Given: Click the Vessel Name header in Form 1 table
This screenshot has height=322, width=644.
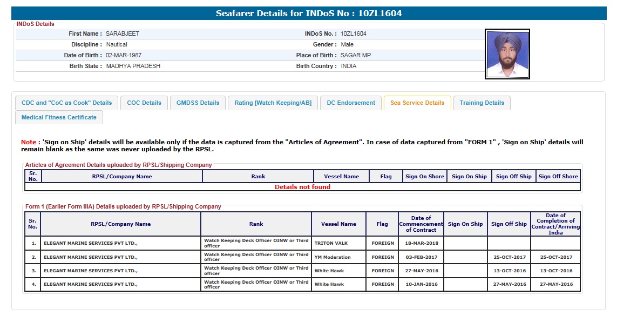Looking at the screenshot, I should [x=338, y=224].
